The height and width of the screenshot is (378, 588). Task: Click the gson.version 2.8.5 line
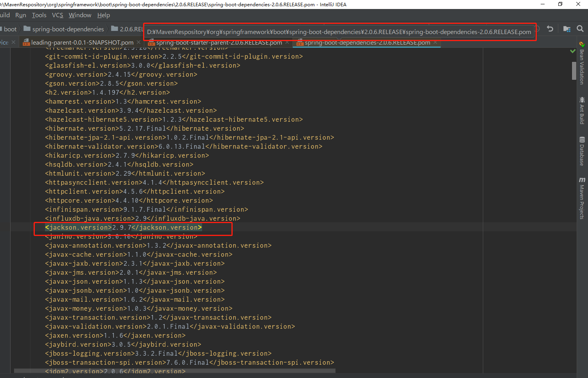point(111,83)
